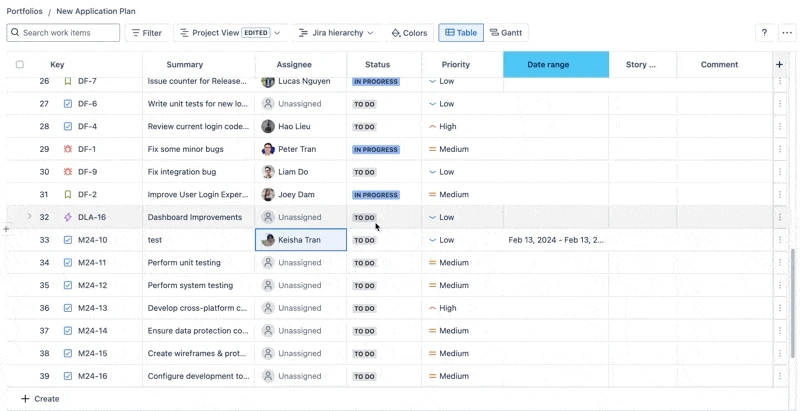The width and height of the screenshot is (800, 411).
Task: Open row actions menu for M24-10
Action: pos(780,240)
